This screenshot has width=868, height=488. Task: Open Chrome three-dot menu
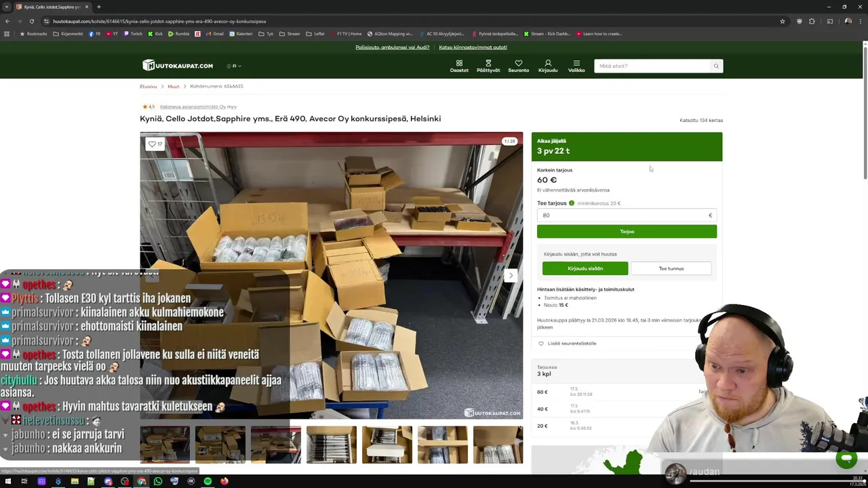click(x=861, y=21)
